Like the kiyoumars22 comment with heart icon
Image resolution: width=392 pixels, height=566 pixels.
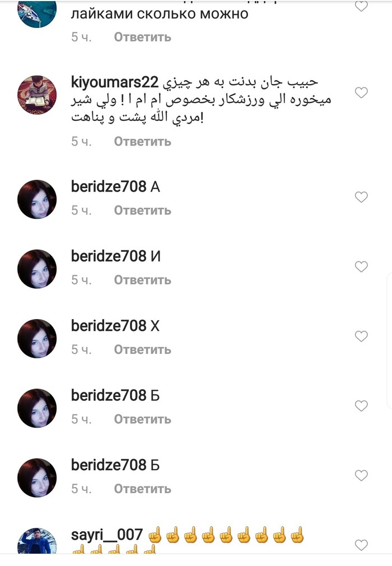point(361,93)
